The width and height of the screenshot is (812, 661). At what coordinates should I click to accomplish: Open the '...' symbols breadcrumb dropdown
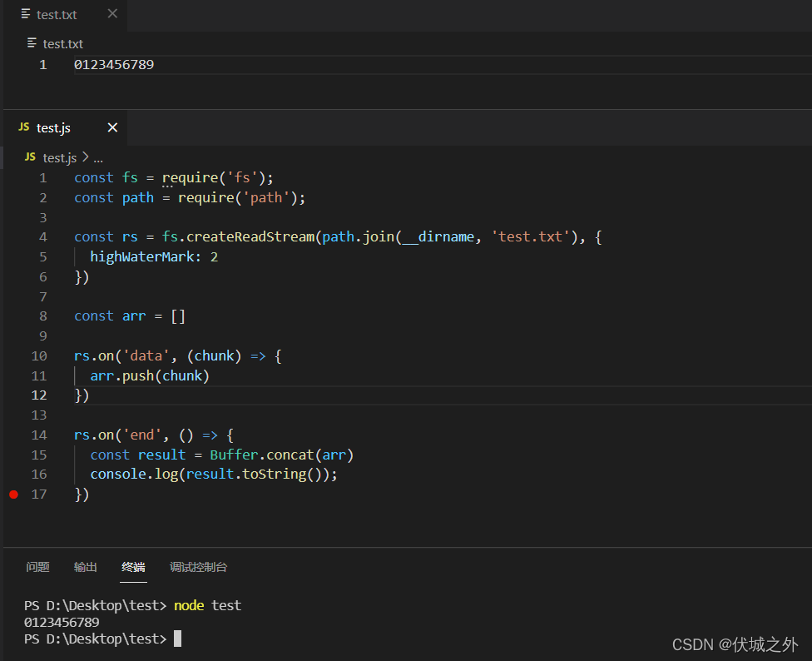click(98, 157)
